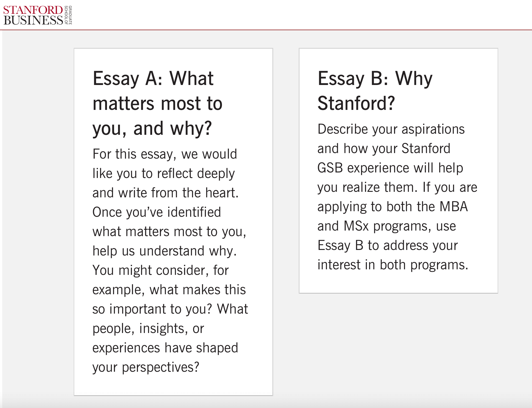Click the Stanford Business logo

click(x=38, y=15)
